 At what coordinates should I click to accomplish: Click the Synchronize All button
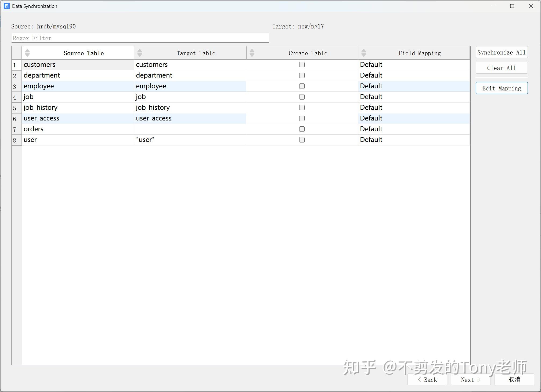[501, 52]
